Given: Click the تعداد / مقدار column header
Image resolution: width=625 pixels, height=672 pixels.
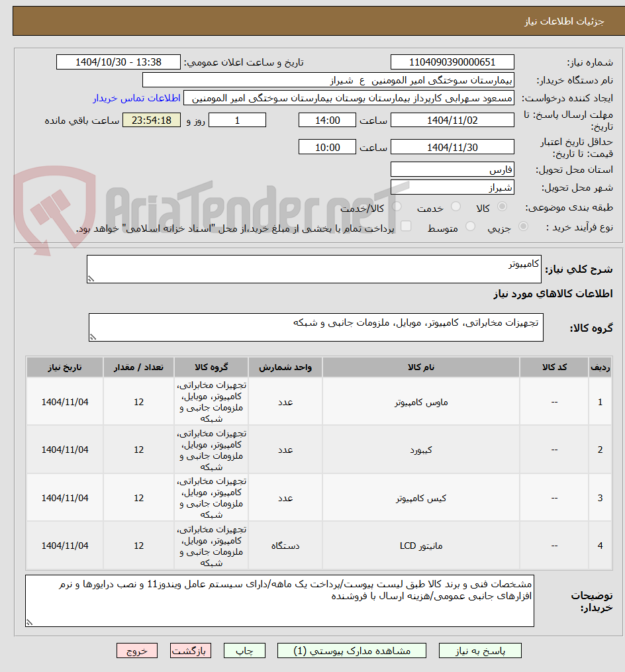Looking at the screenshot, I should 138,367.
